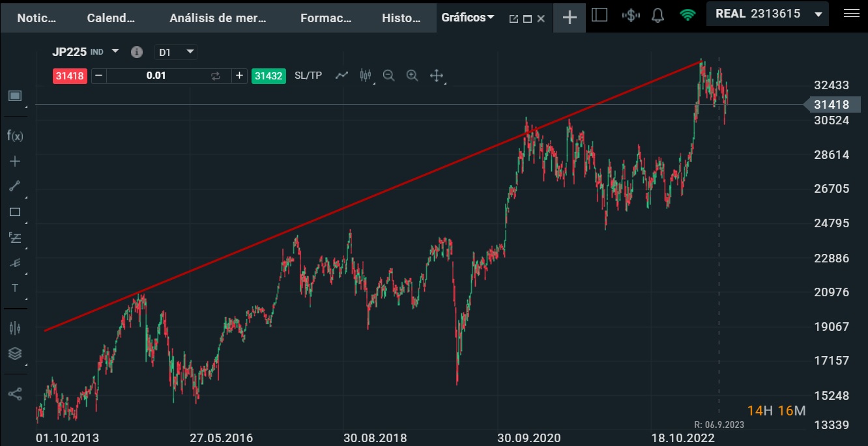The image size is (868, 446).
Task: Toggle the line chart display mode
Action: click(341, 76)
